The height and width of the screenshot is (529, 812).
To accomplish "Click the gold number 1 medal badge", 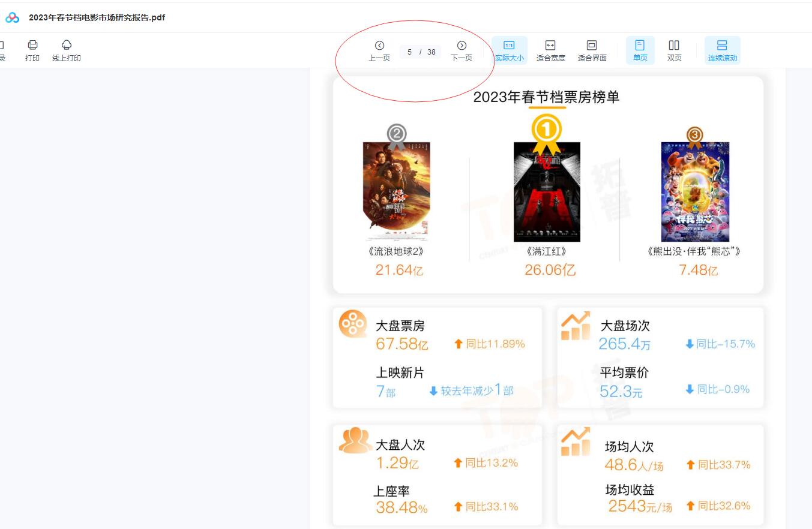I will point(547,130).
